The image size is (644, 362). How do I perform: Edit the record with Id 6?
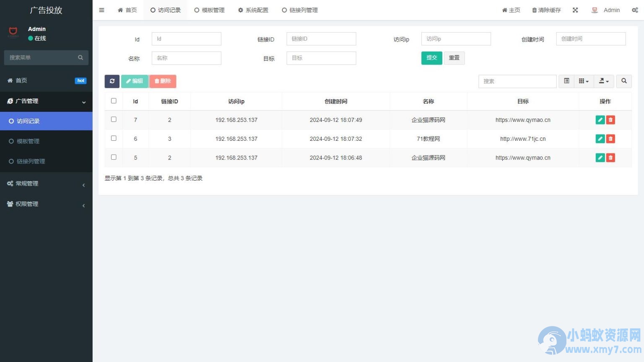click(600, 139)
